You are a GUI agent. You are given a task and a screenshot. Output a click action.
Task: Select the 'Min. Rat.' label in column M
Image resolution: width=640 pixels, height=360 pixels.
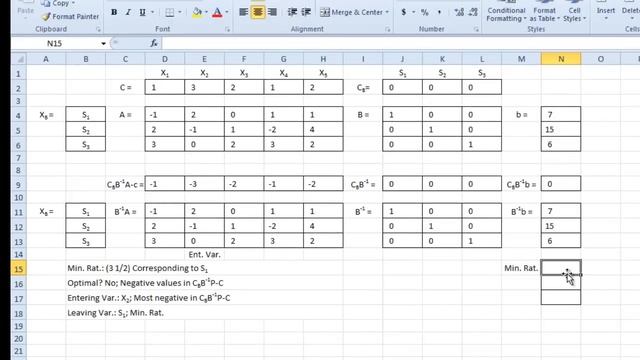click(521, 268)
